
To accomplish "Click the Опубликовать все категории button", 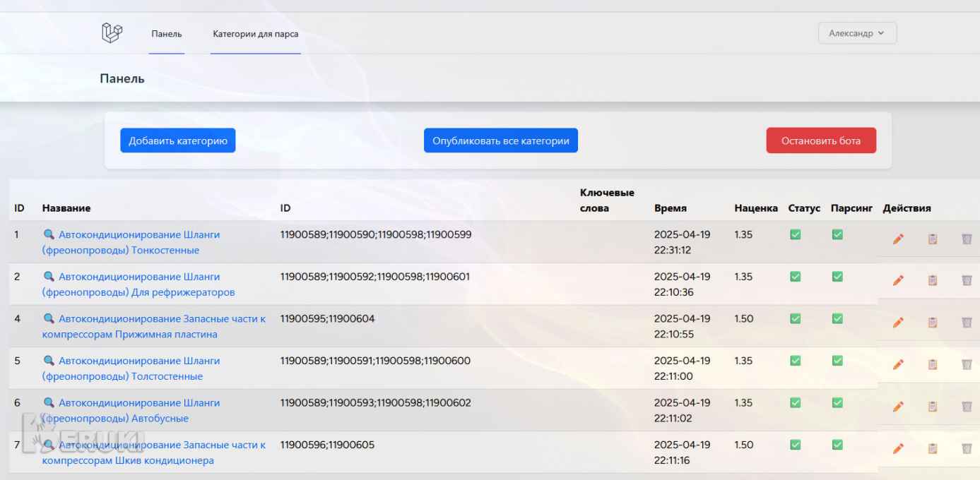I will (500, 140).
